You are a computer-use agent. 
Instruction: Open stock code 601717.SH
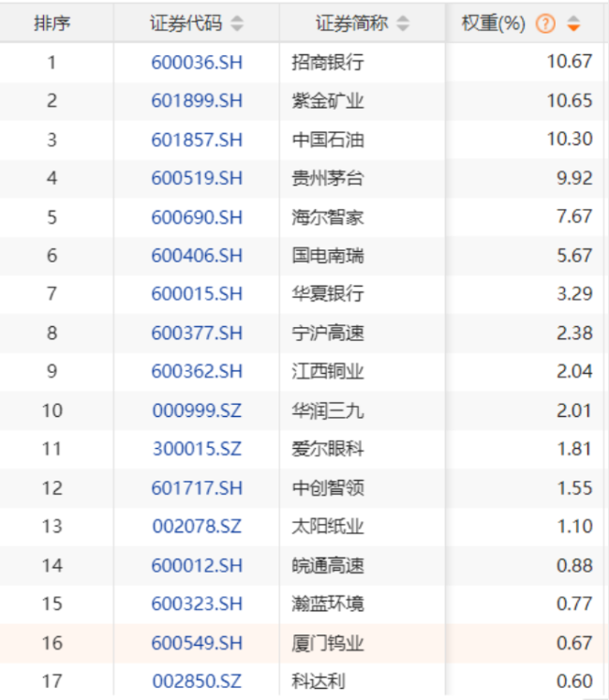click(x=197, y=488)
